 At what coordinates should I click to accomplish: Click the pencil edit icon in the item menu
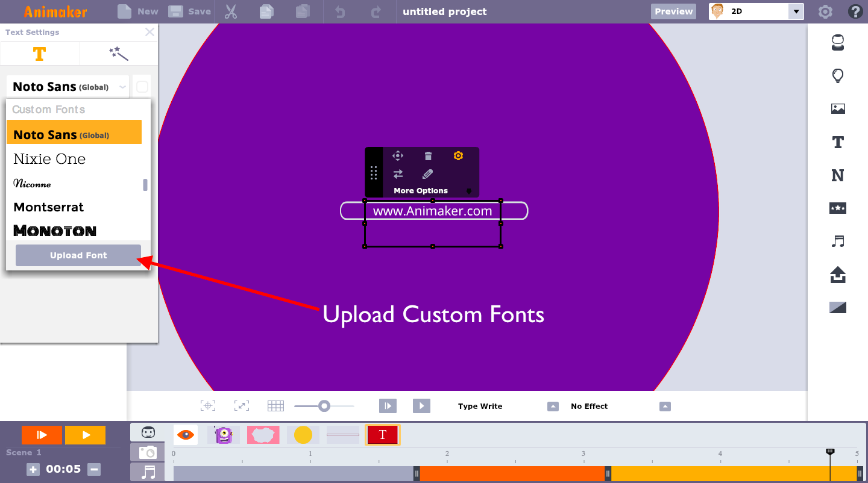point(428,174)
